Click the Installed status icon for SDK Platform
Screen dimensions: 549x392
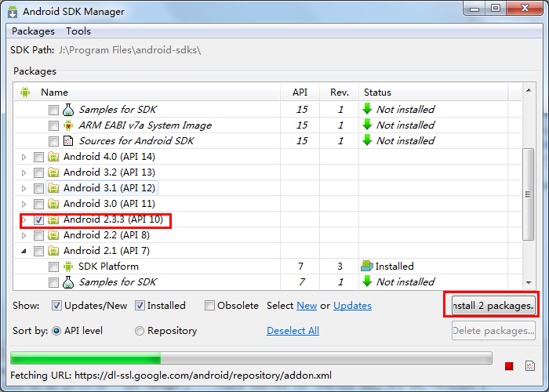pyautogui.click(x=367, y=266)
